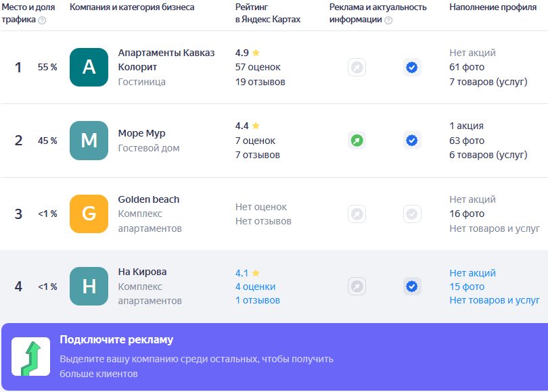Click the blue verified badge for Апартаменты Кавказ Колорит
The width and height of the screenshot is (548, 392).
tap(412, 68)
